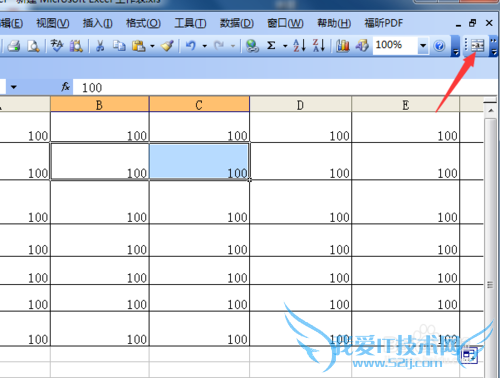Open the 格式(O) menu
The width and height of the screenshot is (500, 378).
[x=143, y=23]
